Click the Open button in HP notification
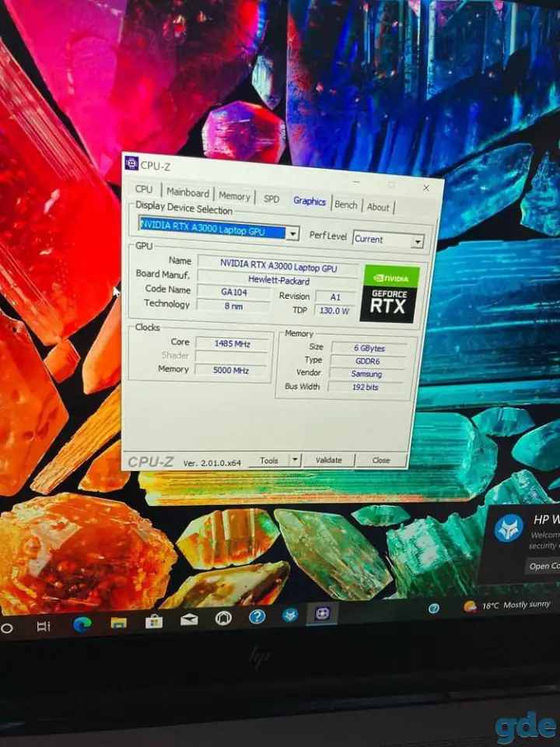This screenshot has height=747, width=560. point(544,566)
